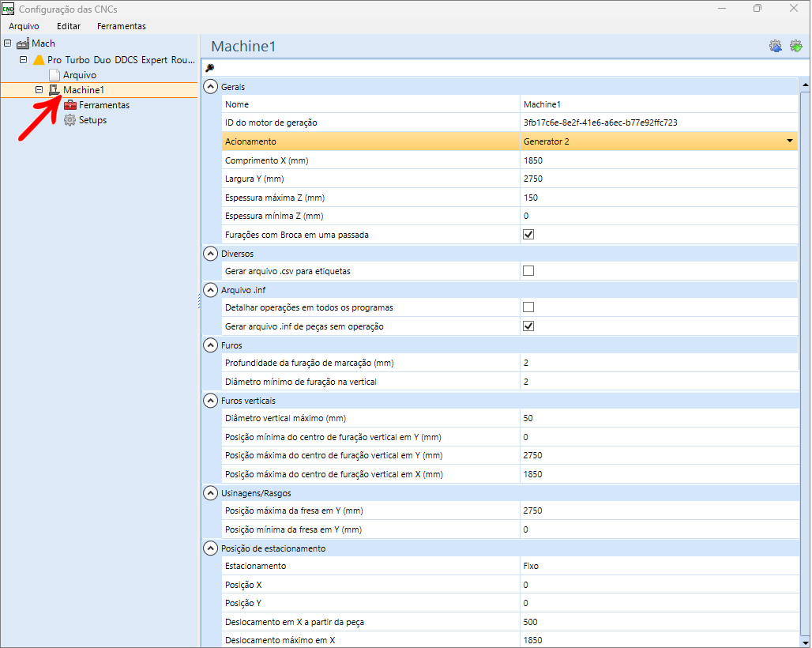Edit the Largura Y value 2750

click(x=658, y=179)
